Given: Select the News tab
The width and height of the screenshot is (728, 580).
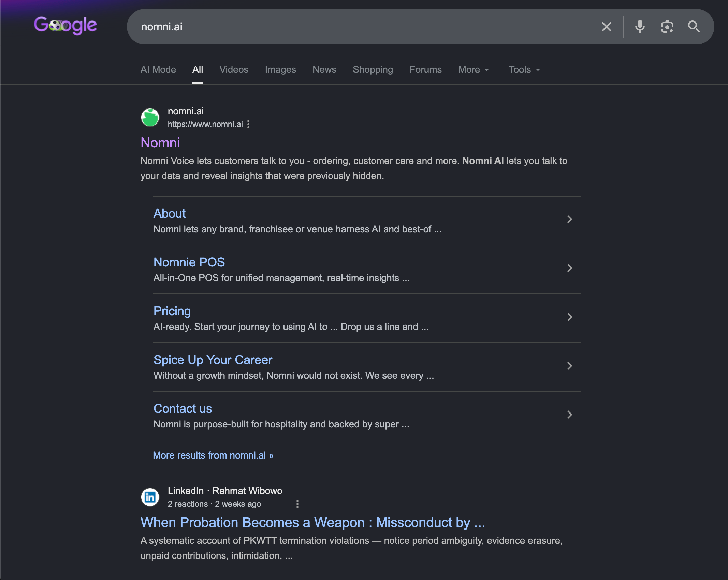Looking at the screenshot, I should (x=324, y=70).
